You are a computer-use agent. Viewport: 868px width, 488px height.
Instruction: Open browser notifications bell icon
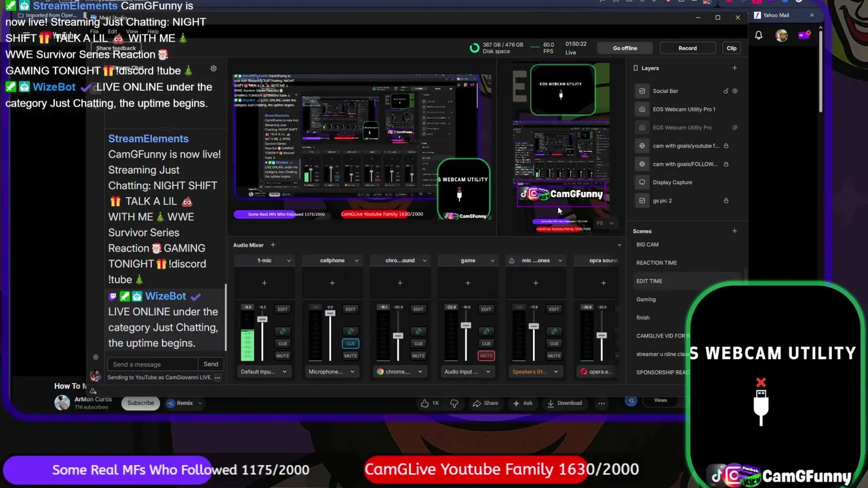[x=759, y=35]
